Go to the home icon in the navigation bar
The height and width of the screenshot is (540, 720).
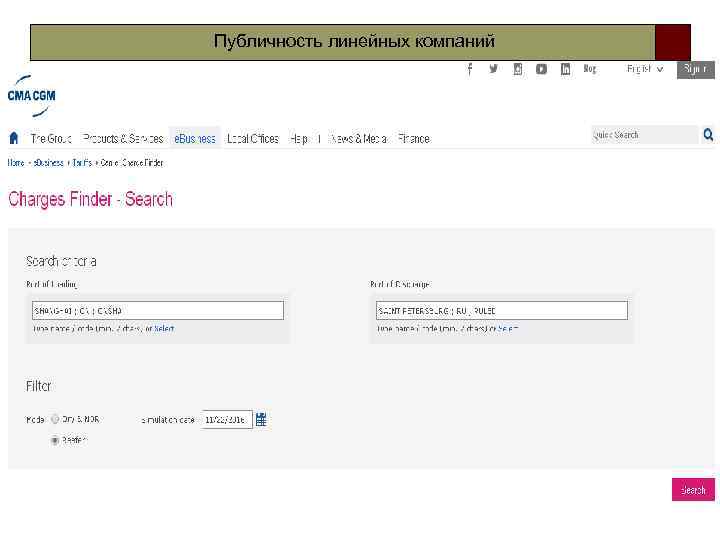pyautogui.click(x=14, y=138)
